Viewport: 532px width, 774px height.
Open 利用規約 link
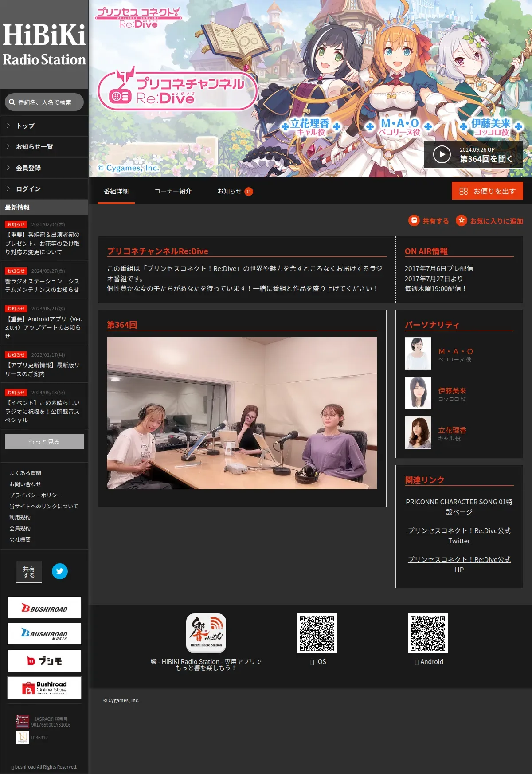pyautogui.click(x=20, y=518)
